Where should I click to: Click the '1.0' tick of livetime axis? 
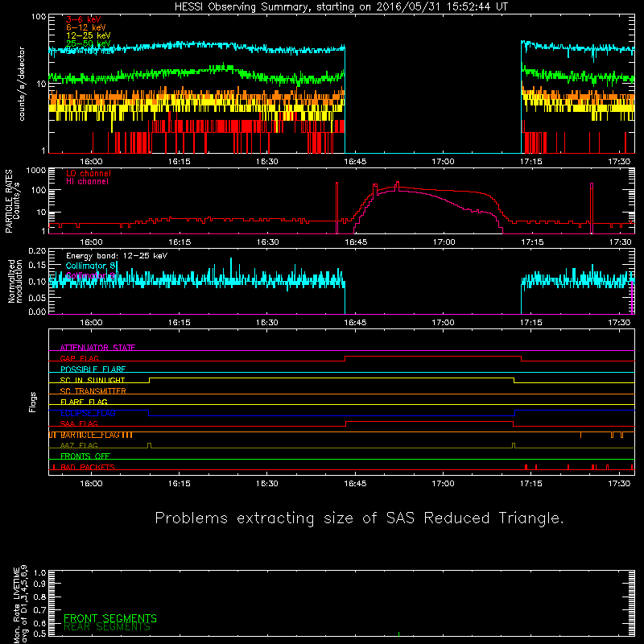(39, 572)
